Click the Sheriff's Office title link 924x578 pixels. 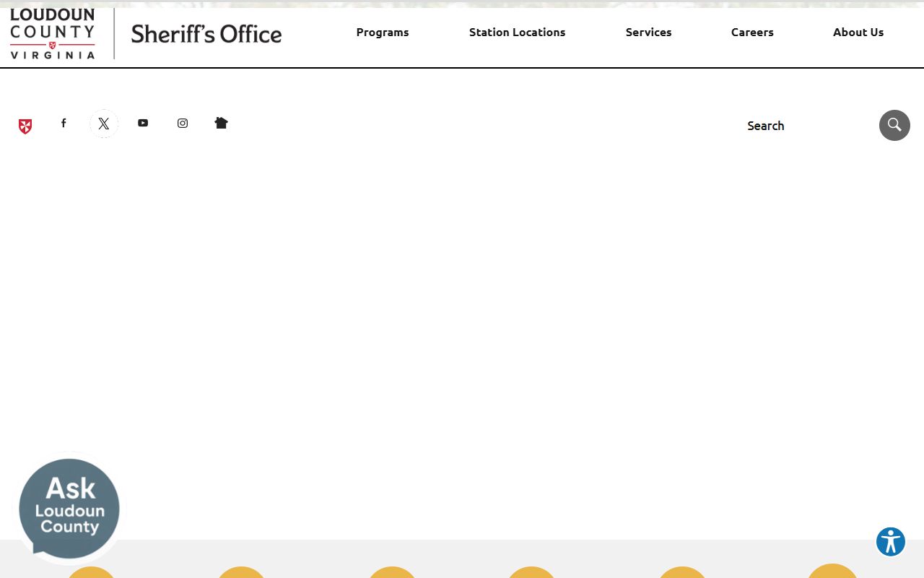click(206, 34)
